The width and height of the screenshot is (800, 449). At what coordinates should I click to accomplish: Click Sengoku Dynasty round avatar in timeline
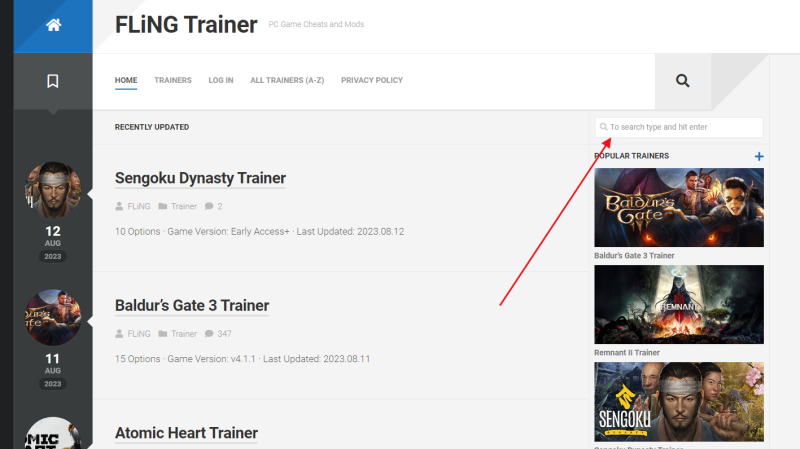[53, 190]
